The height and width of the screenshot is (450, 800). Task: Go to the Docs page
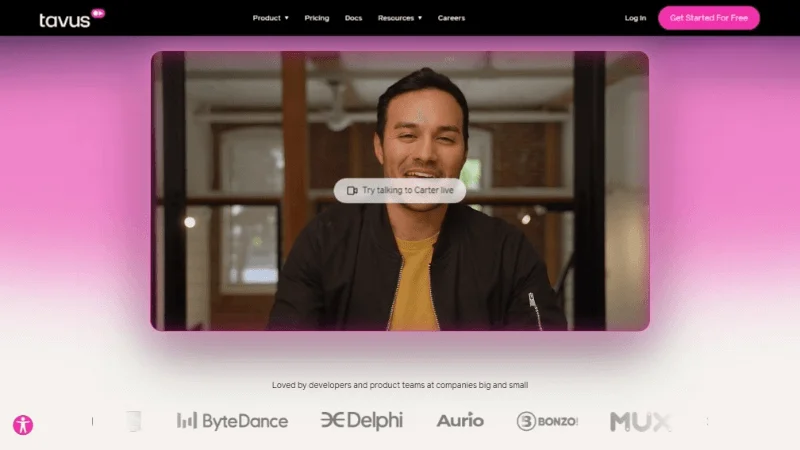point(353,18)
